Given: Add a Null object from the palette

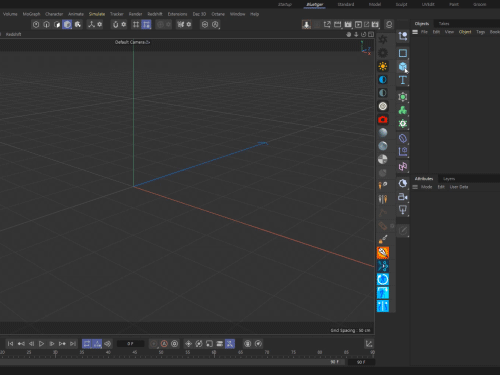Looking at the screenshot, I should click(x=403, y=36).
